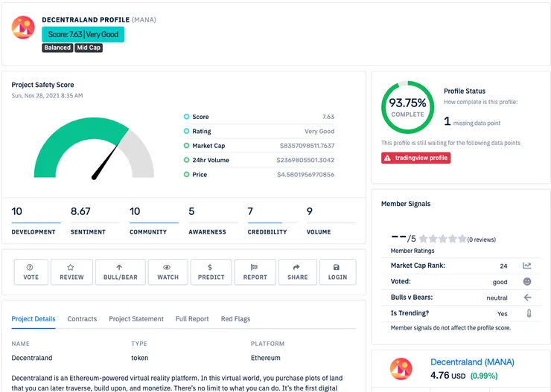Switch to the Red Flags tab

[235, 318]
